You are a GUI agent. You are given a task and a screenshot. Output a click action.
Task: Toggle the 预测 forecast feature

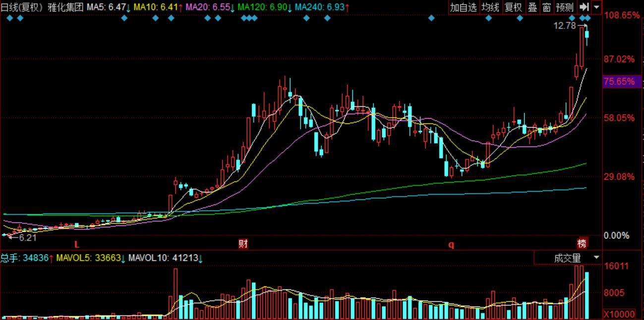tap(564, 7)
